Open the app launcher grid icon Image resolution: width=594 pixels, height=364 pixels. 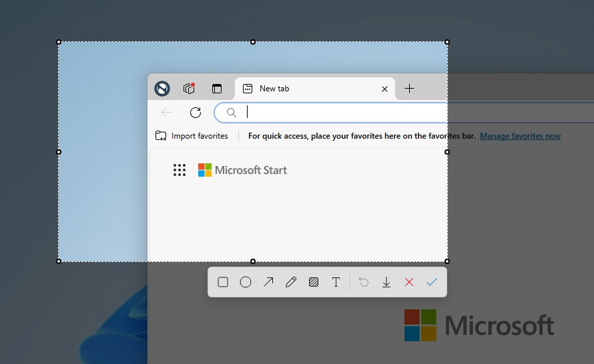pos(180,170)
